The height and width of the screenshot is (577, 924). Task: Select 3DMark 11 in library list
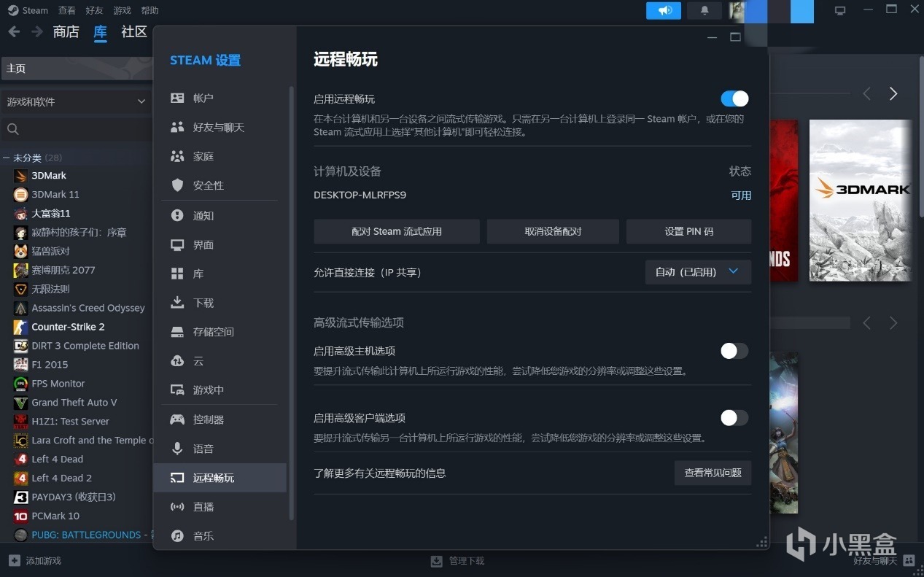click(55, 194)
